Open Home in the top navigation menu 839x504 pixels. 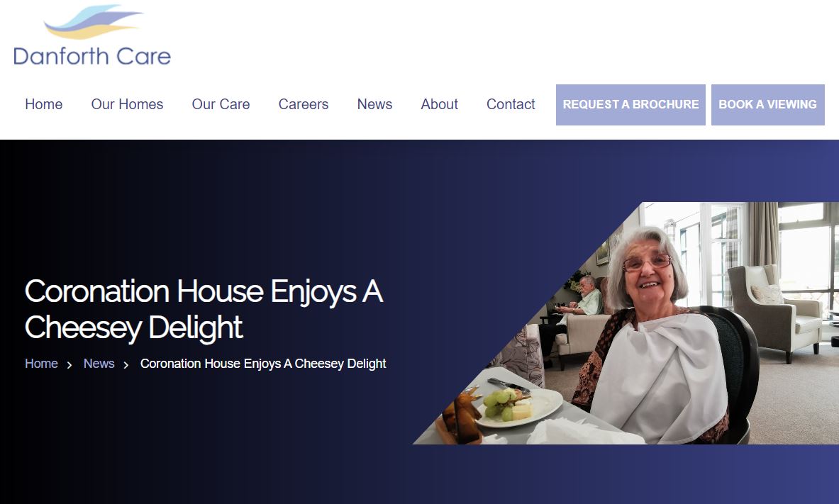click(x=44, y=104)
